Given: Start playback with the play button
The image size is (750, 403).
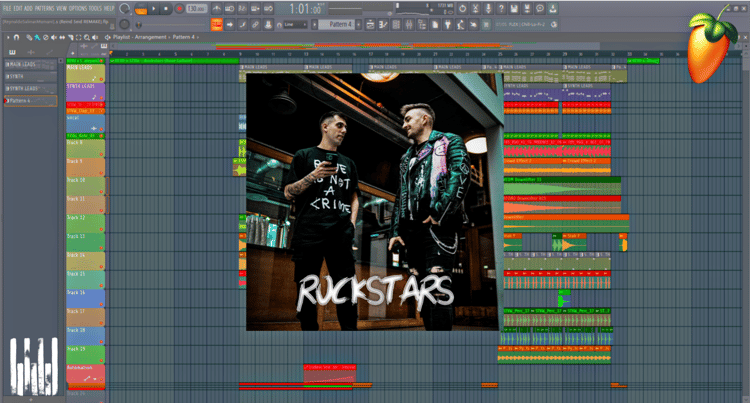Looking at the screenshot, I should tap(154, 9).
